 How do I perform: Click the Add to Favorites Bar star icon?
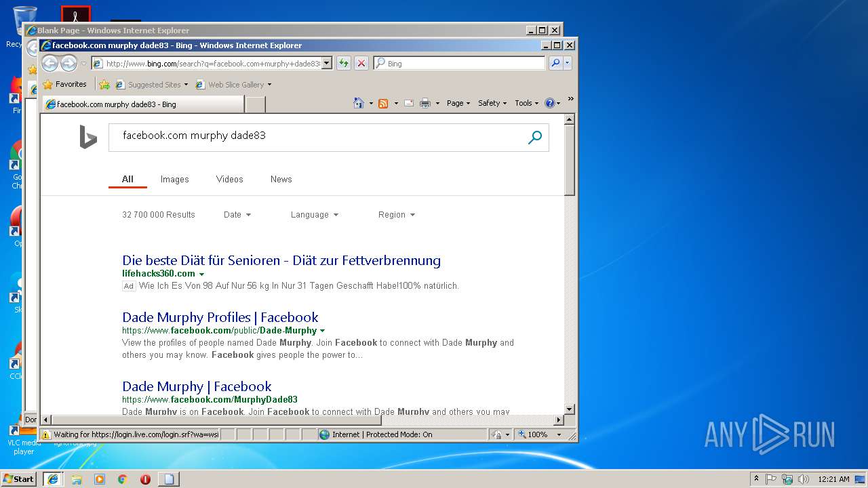pyautogui.click(x=104, y=85)
